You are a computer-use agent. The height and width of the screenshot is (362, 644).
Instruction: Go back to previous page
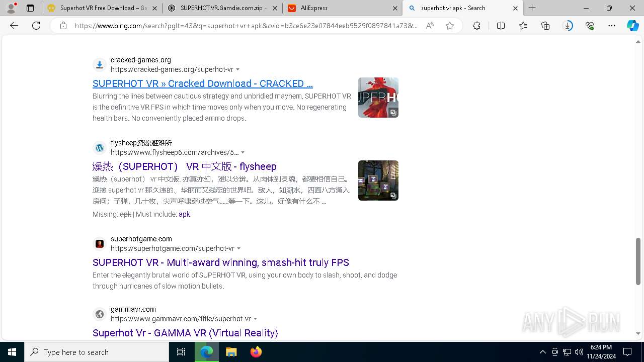(x=14, y=26)
